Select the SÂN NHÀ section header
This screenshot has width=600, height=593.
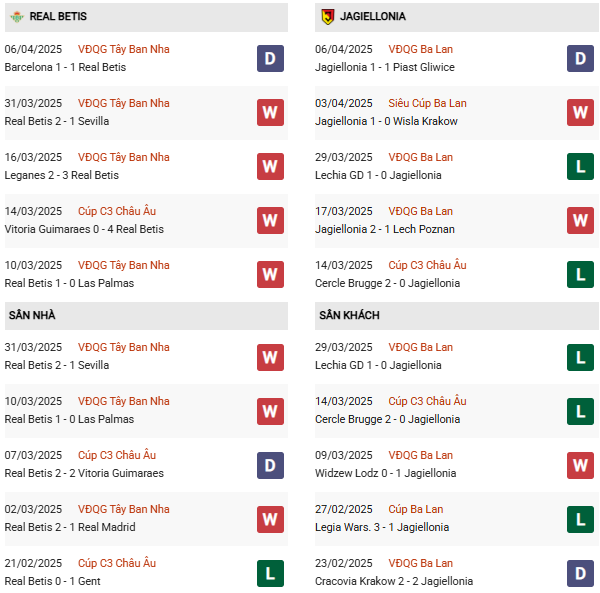(32, 315)
